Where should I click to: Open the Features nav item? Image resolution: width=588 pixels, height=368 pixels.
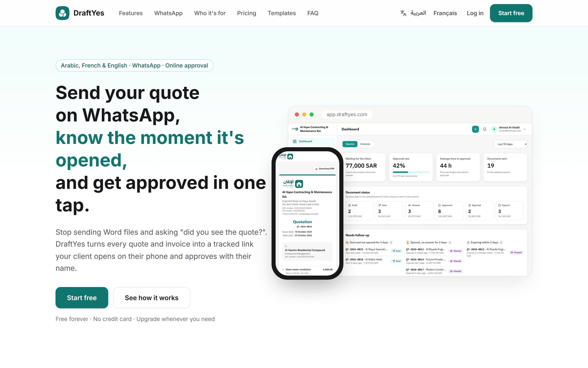(x=131, y=13)
